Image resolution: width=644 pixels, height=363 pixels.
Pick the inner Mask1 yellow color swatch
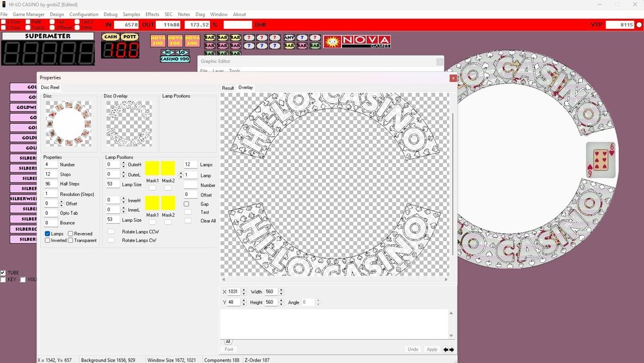152,203
